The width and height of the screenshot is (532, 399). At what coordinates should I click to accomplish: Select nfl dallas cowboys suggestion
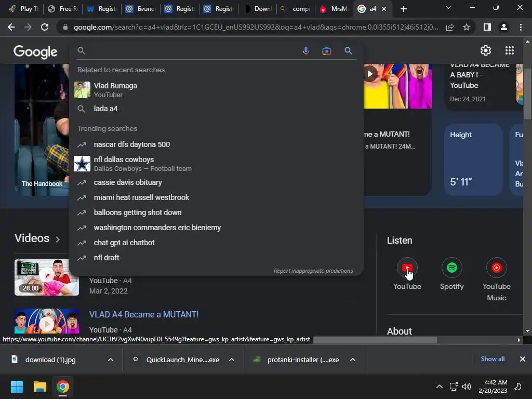pos(216,164)
